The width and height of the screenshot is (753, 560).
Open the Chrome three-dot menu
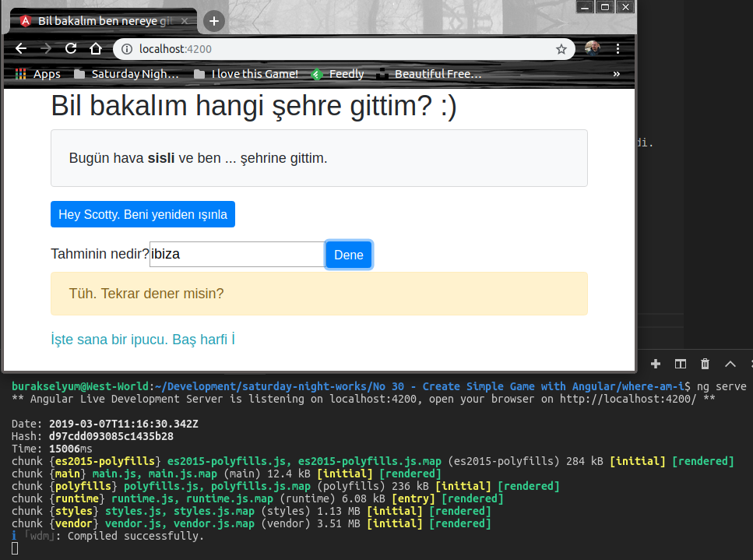point(619,49)
